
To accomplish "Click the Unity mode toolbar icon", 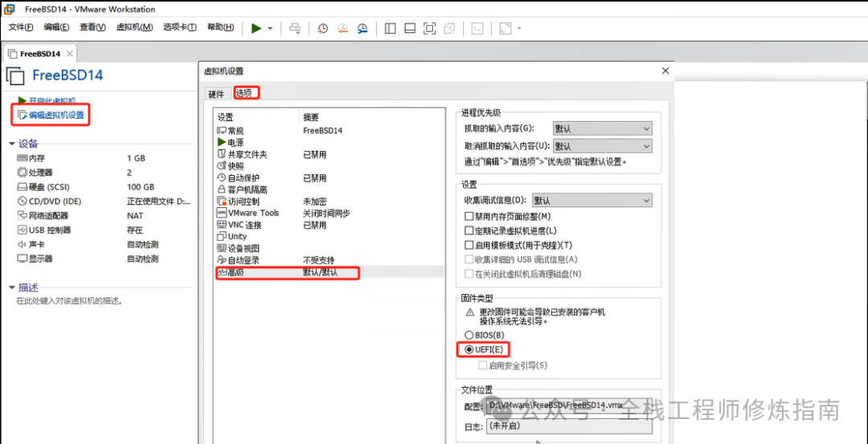I will click(x=449, y=29).
